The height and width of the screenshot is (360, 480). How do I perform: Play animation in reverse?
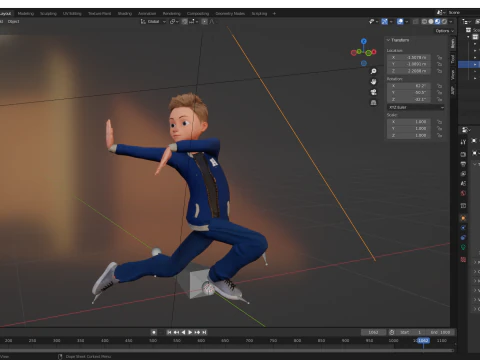tap(183, 332)
